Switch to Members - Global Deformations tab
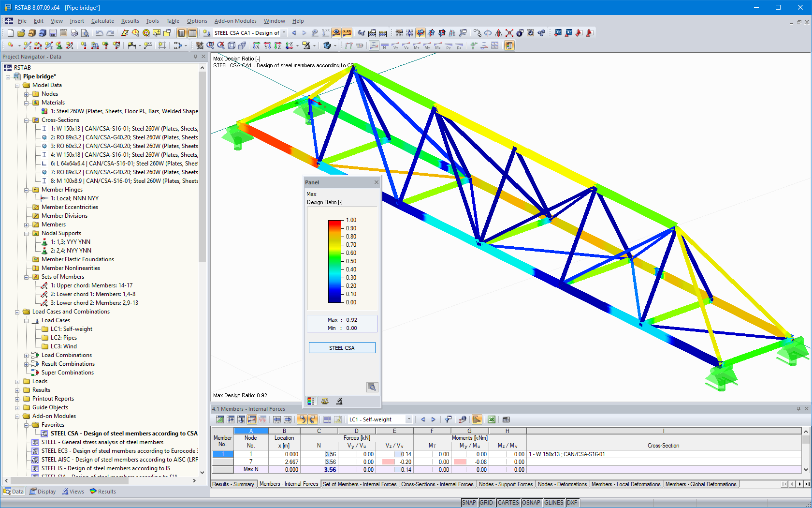 pos(701,484)
